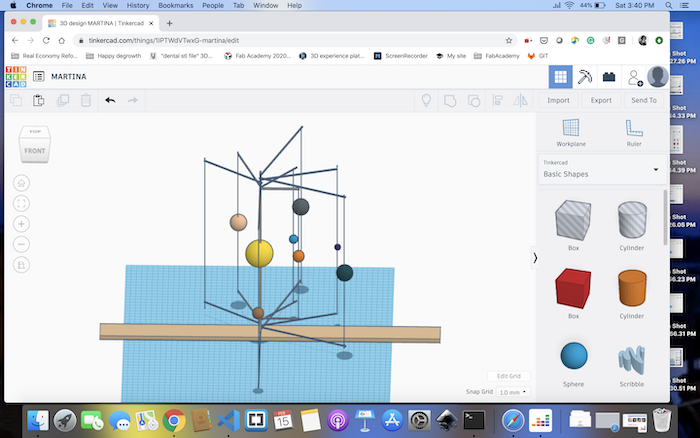Open Finder from the dock
Screen dimensions: 700x438
tap(38, 420)
